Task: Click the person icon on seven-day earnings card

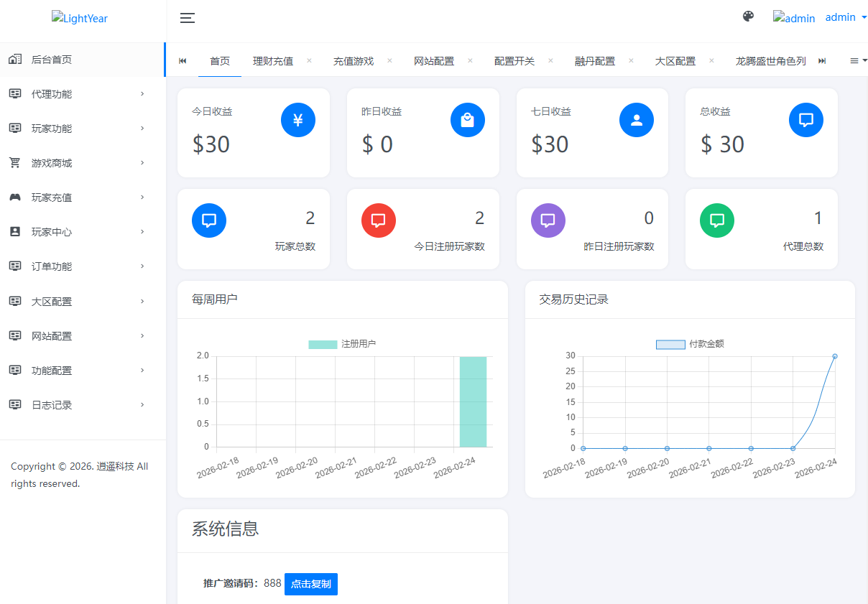Action: 637,120
